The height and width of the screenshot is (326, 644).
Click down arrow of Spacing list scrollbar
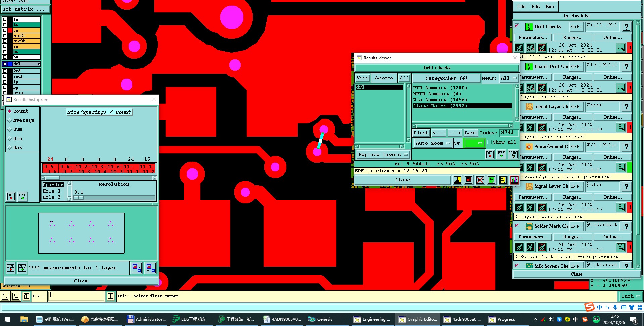pyautogui.click(x=70, y=199)
